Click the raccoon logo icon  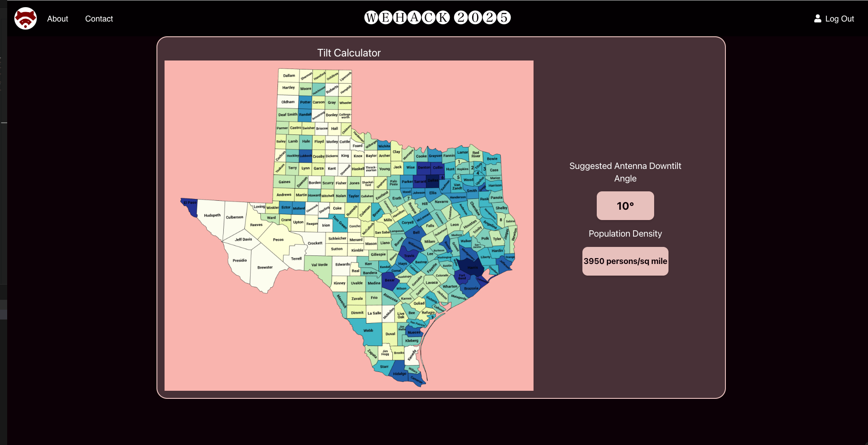coord(26,18)
